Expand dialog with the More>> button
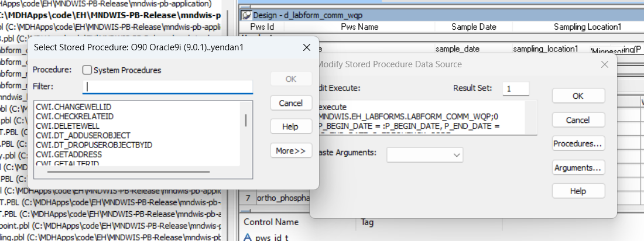This screenshot has width=644, height=241. 290,151
